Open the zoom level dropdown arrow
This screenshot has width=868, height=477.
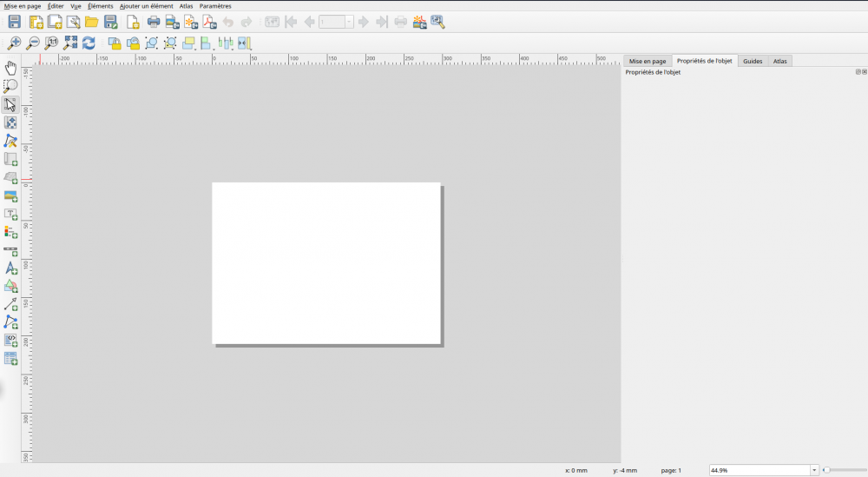coord(814,470)
